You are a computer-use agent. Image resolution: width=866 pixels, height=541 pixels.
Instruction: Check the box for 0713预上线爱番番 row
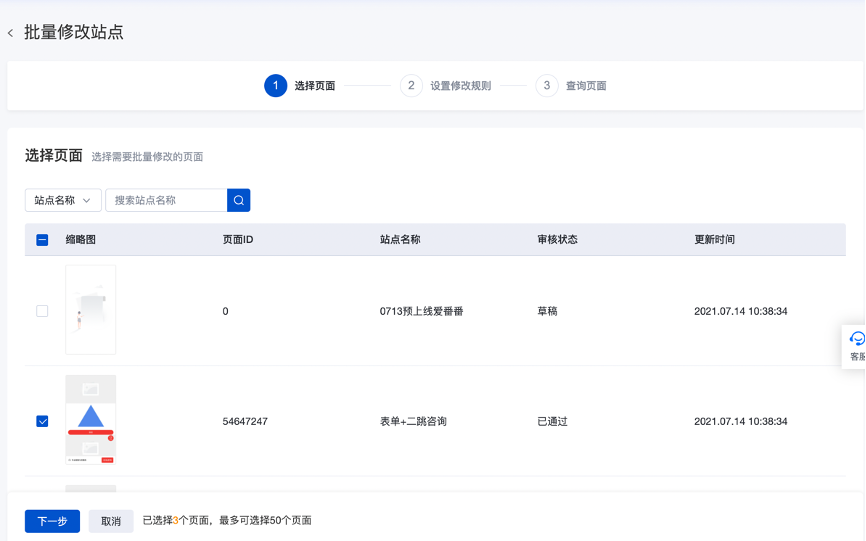[42, 311]
